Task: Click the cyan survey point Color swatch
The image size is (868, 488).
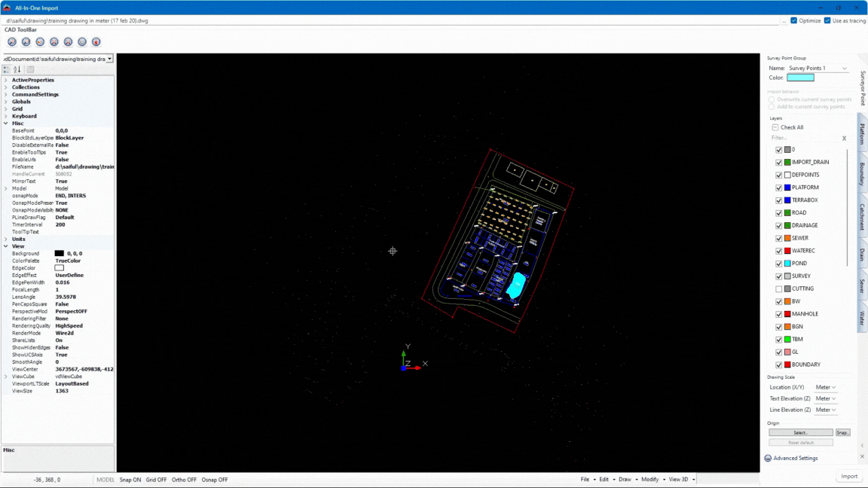Action: pos(800,78)
